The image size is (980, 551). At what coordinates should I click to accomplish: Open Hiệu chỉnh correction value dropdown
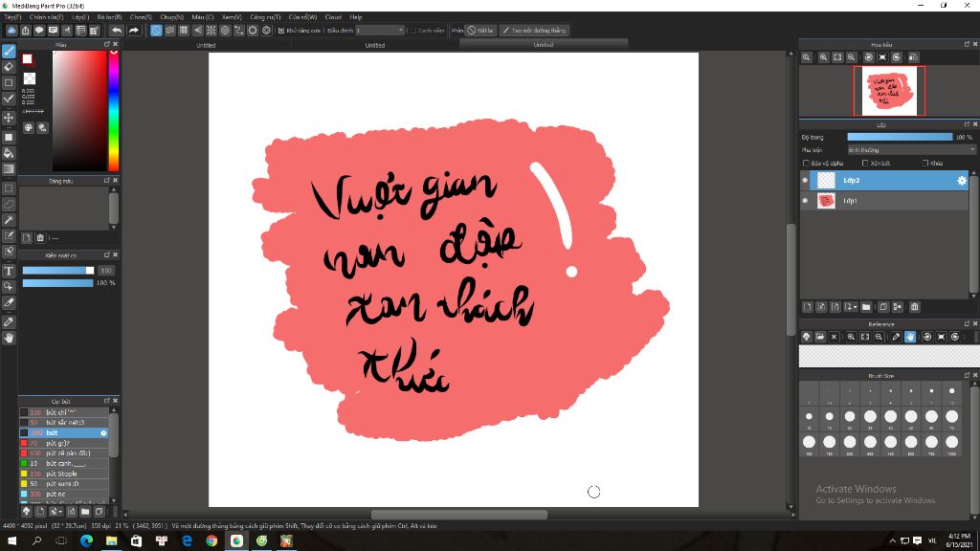(x=380, y=30)
